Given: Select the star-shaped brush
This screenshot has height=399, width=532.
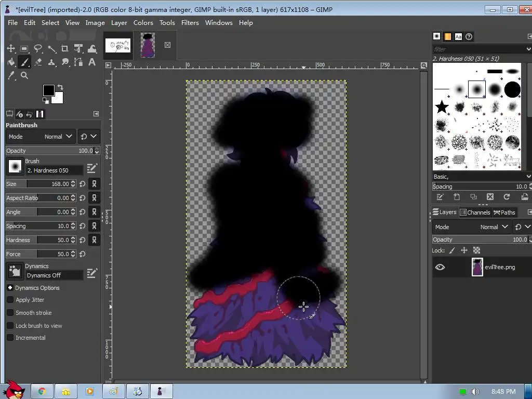Looking at the screenshot, I should pyautogui.click(x=442, y=107).
